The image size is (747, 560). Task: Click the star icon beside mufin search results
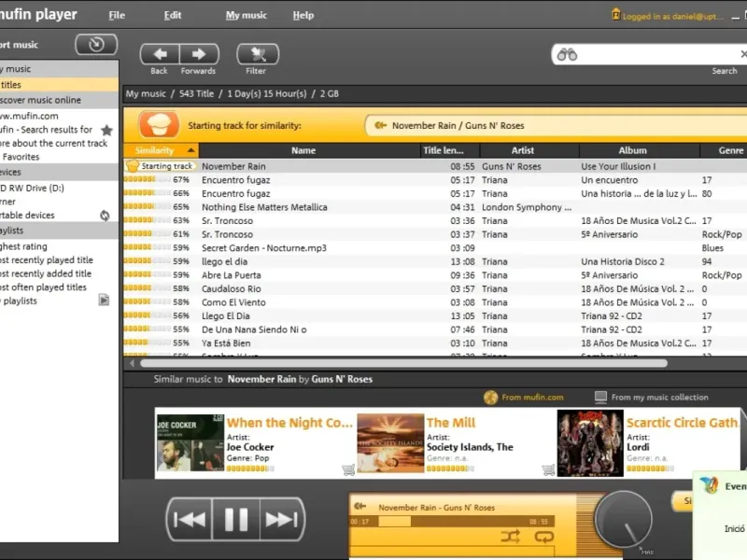(x=106, y=130)
